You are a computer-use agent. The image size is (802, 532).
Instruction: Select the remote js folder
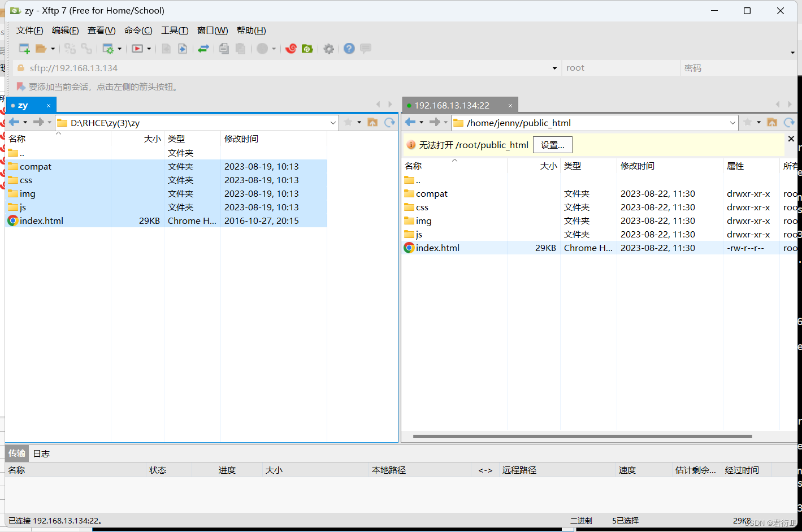[600, 234]
